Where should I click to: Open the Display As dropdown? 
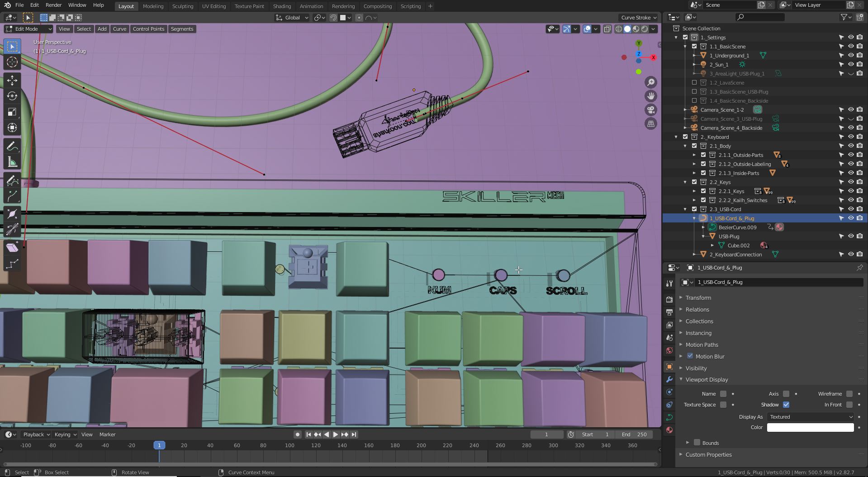pyautogui.click(x=810, y=417)
